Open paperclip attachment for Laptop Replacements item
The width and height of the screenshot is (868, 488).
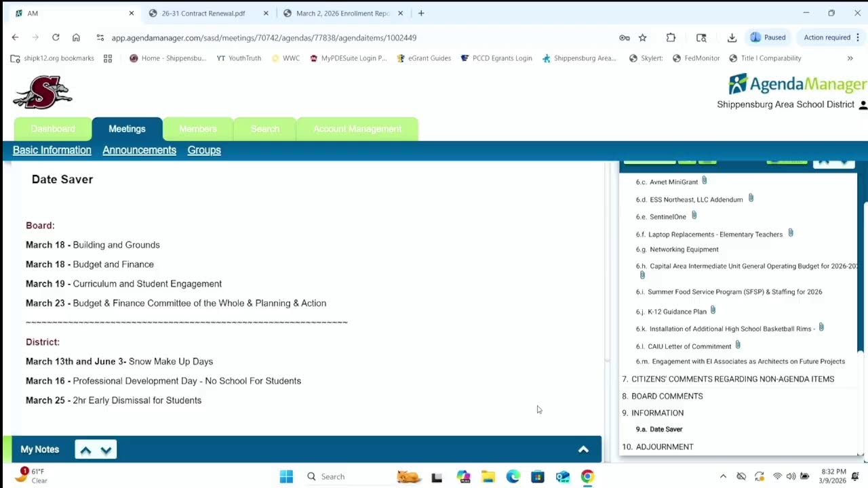[790, 233]
